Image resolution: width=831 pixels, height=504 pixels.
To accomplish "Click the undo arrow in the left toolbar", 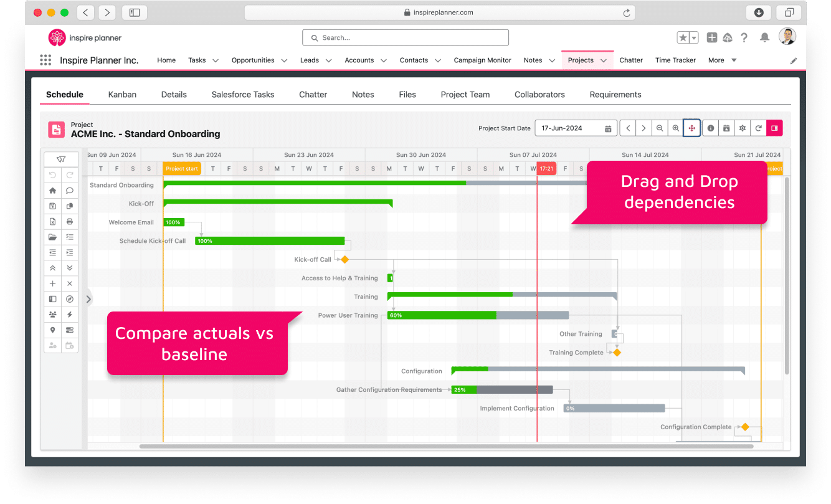I will (x=52, y=175).
